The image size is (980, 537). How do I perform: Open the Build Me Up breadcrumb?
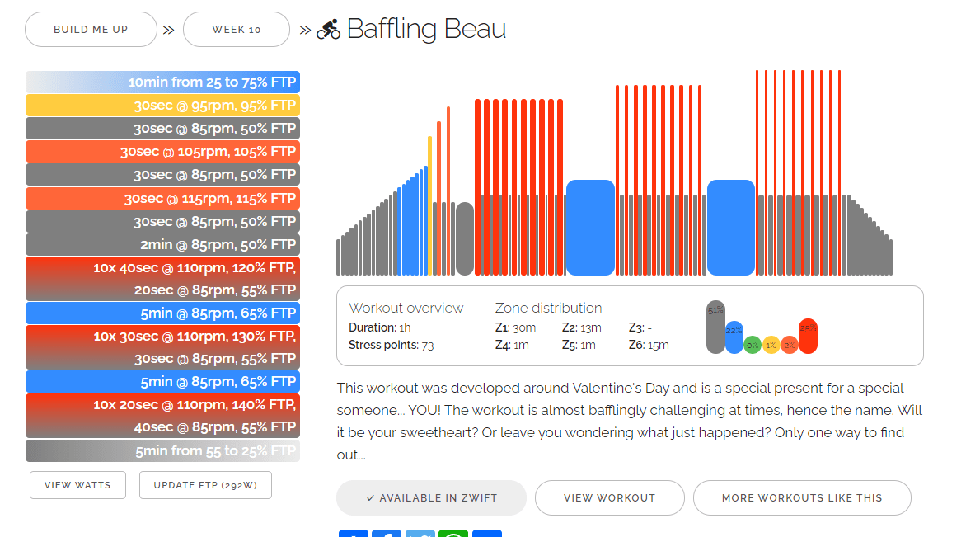pyautogui.click(x=91, y=30)
